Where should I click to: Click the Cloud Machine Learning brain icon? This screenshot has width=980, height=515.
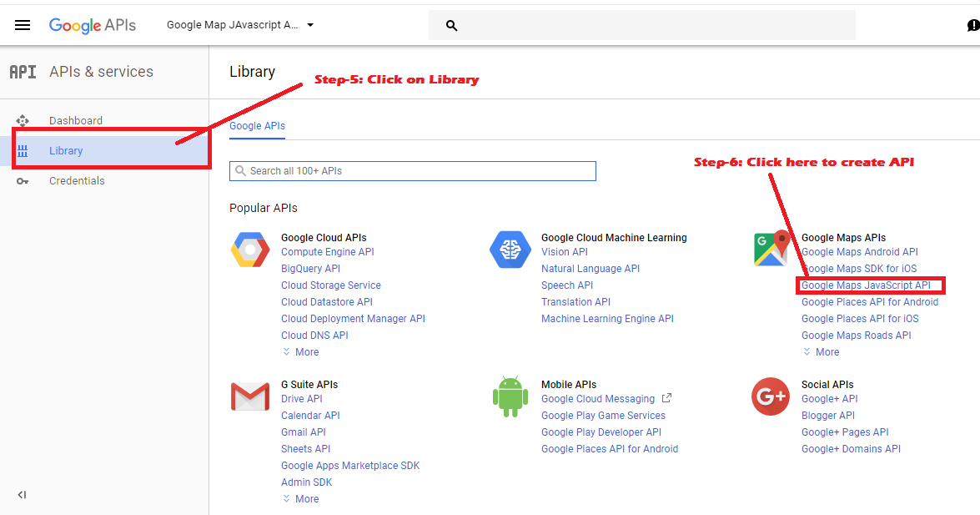(510, 249)
